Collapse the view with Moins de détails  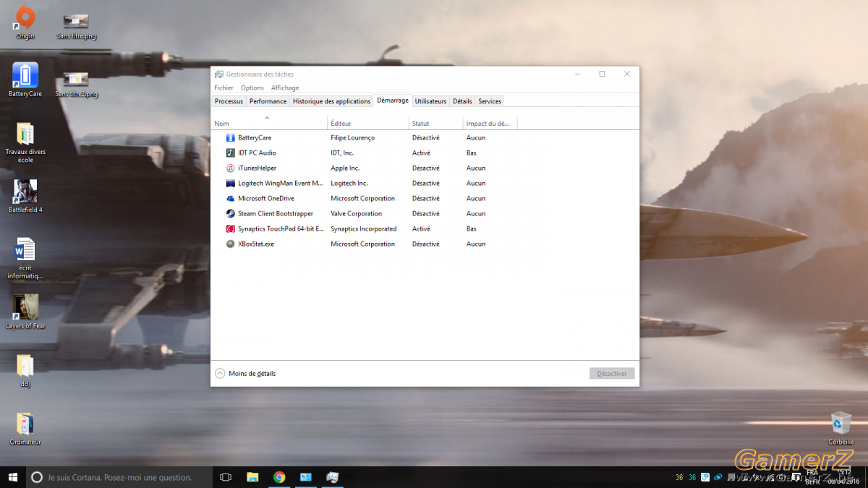tap(245, 374)
